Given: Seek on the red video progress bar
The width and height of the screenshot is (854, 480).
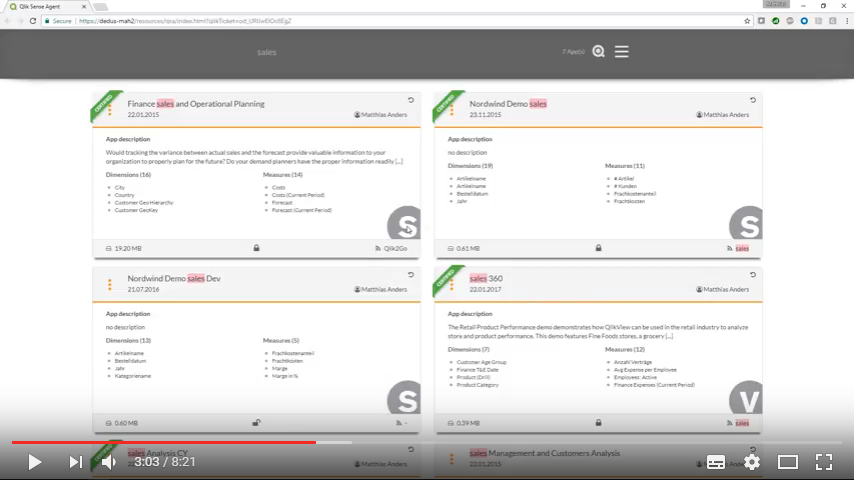Looking at the screenshot, I should 163,442.
